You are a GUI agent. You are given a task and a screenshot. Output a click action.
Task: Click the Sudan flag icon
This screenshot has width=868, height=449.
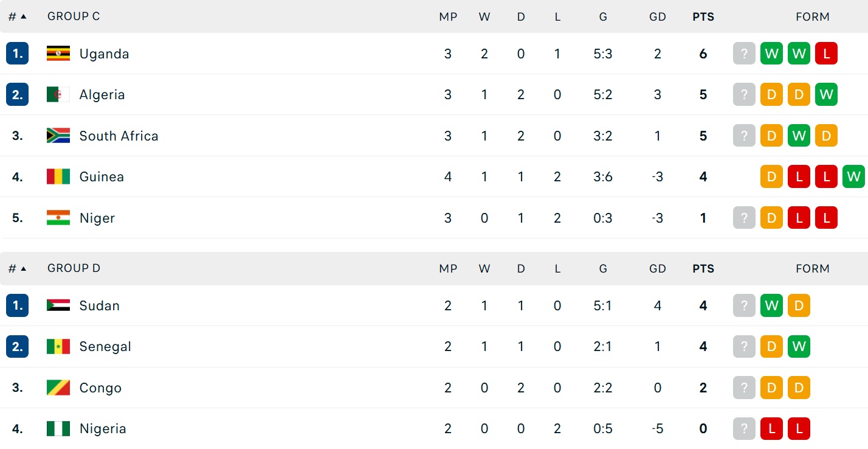tap(58, 305)
